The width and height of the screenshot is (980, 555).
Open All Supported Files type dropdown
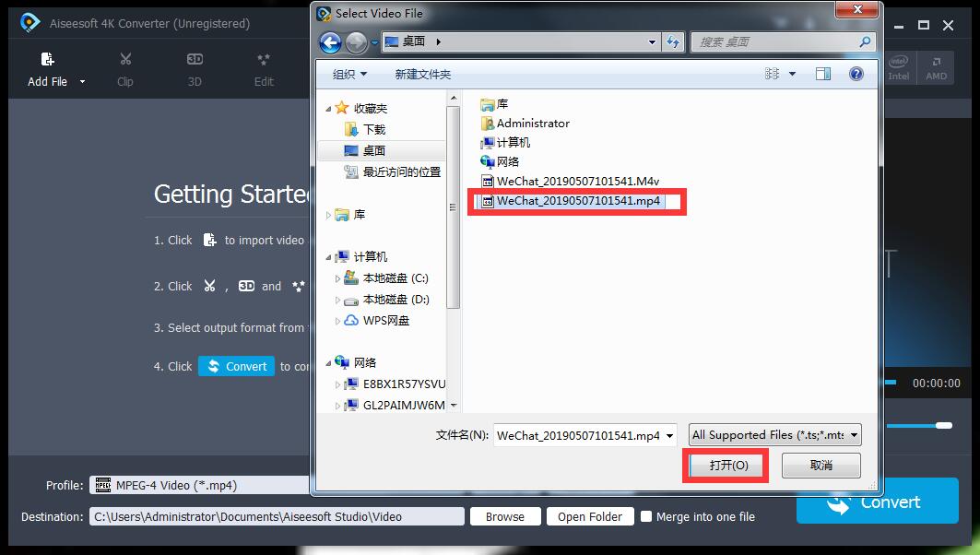click(x=775, y=435)
